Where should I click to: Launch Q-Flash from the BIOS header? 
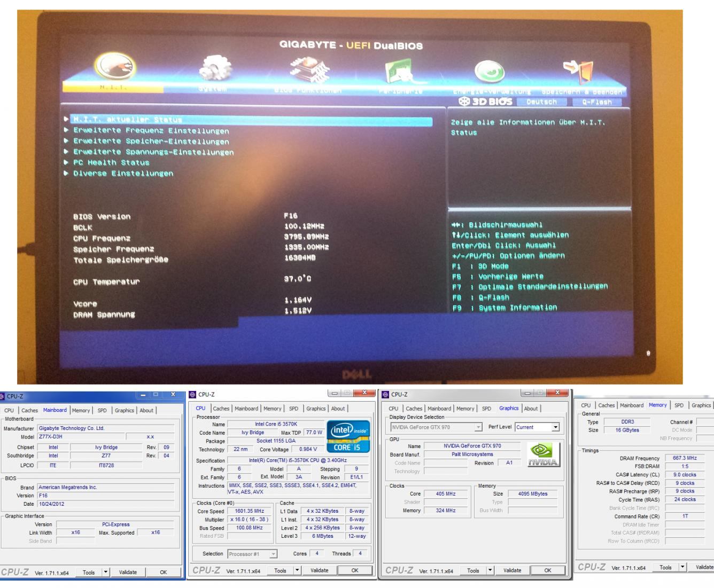coord(597,102)
